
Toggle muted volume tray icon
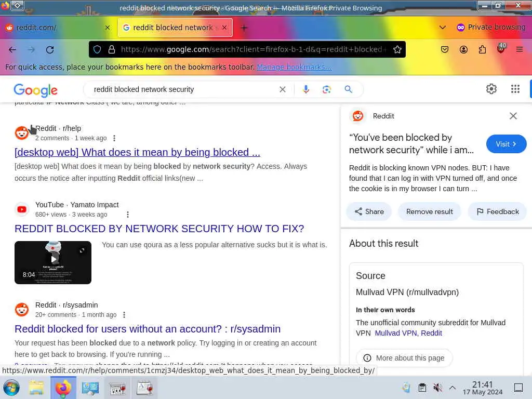click(437, 388)
